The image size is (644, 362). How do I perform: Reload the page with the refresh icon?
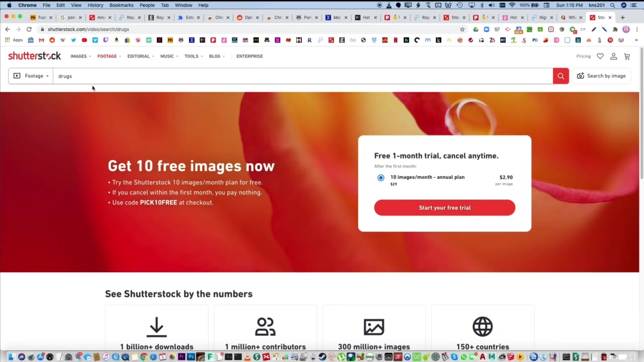pyautogui.click(x=29, y=29)
